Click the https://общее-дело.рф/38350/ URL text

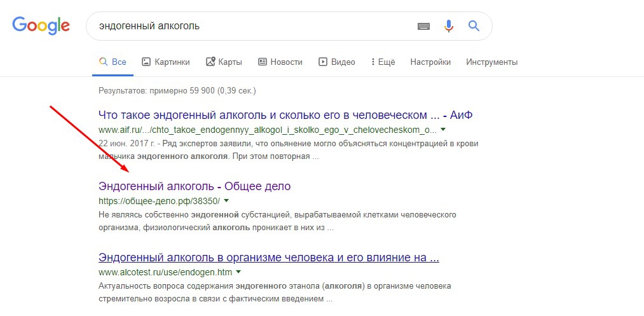(160, 202)
